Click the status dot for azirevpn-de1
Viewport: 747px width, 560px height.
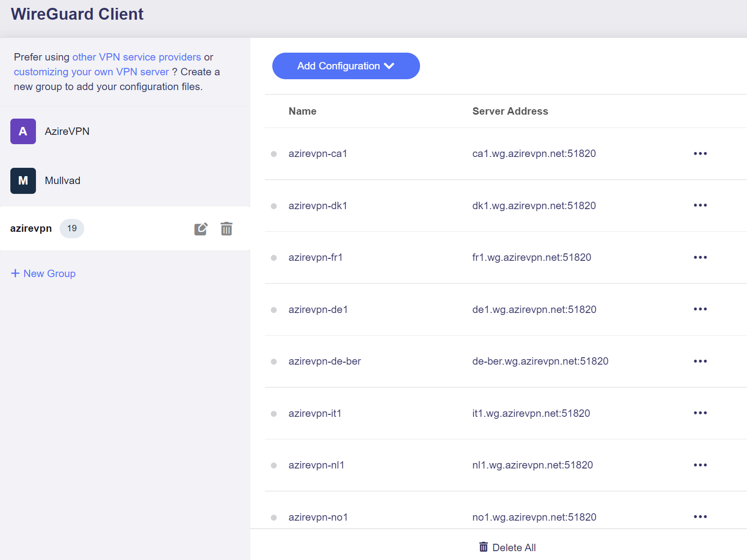coord(274,310)
